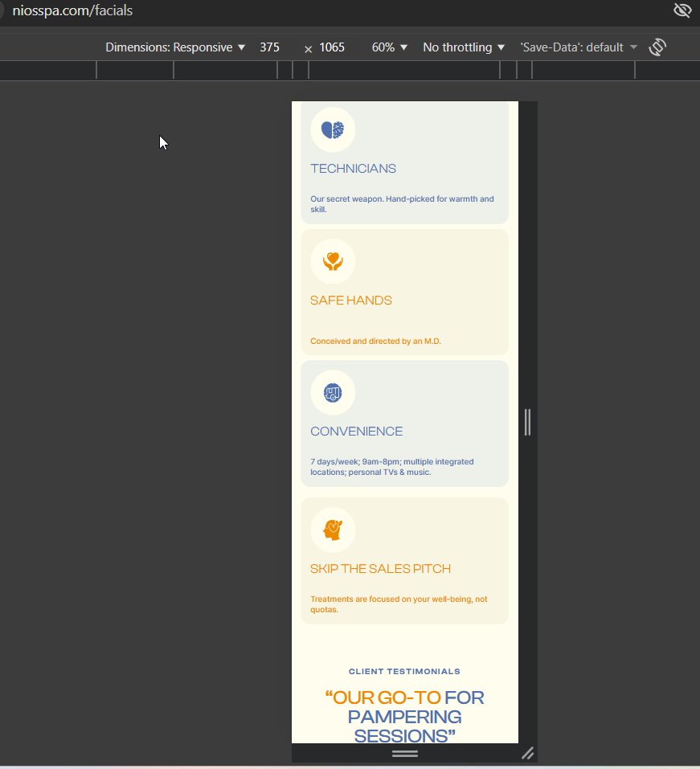This screenshot has width=700, height=769.
Task: Click the height field showing 1065
Action: [x=332, y=47]
